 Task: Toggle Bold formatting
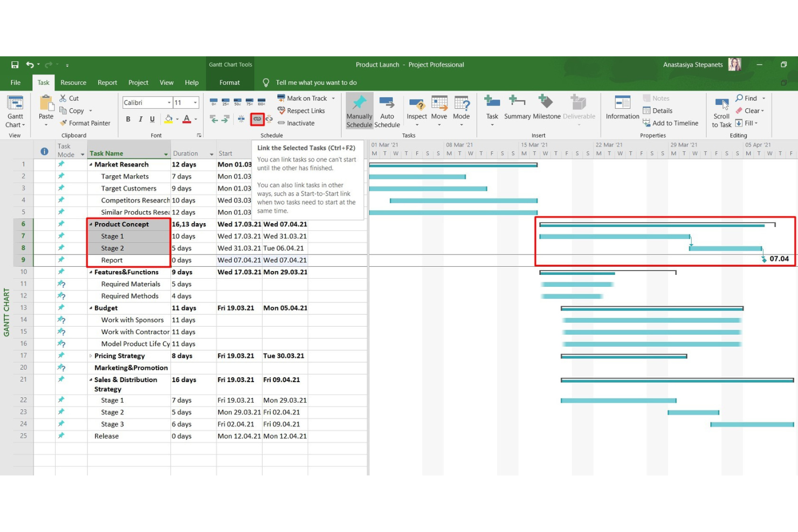128,119
